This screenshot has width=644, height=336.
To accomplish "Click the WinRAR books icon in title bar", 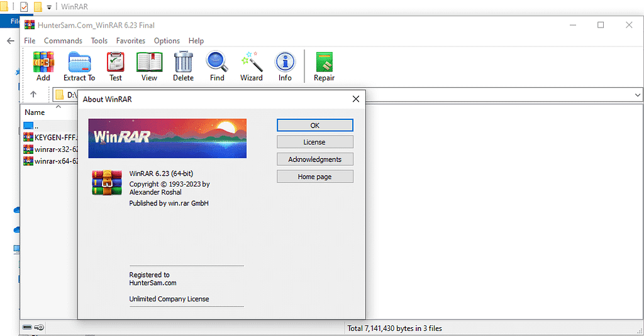I will (30, 25).
